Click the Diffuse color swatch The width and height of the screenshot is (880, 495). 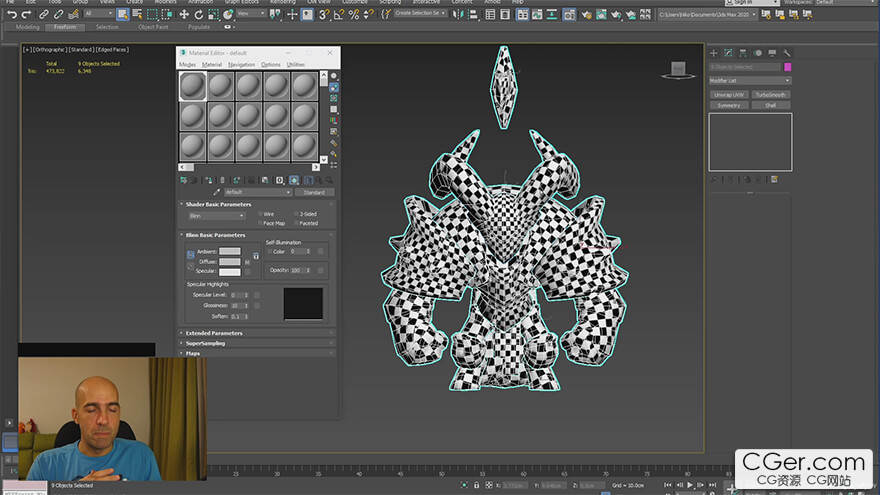click(230, 261)
